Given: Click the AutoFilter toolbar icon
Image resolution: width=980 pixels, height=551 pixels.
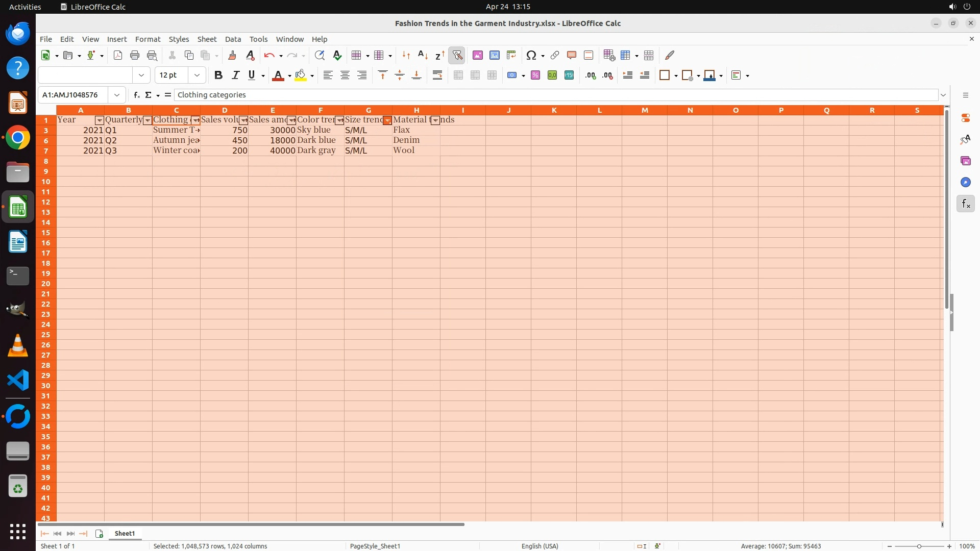Looking at the screenshot, I should pos(457,55).
